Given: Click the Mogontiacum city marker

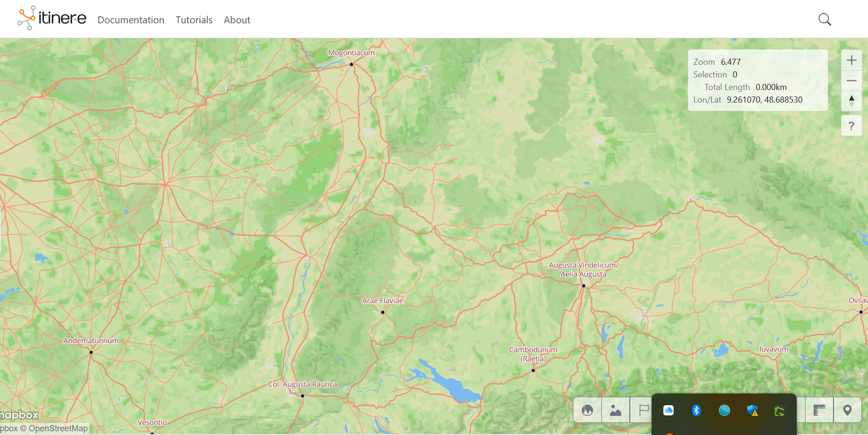Looking at the screenshot, I should point(351,64).
